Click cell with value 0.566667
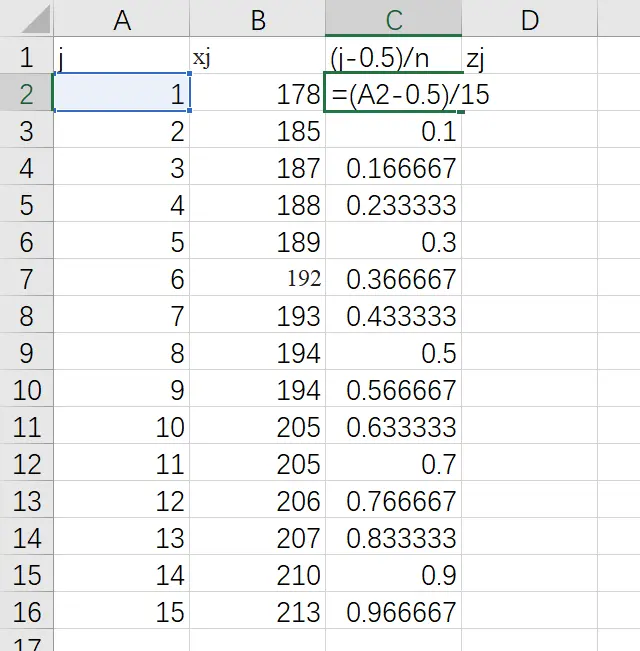640x651 pixels. tap(393, 388)
